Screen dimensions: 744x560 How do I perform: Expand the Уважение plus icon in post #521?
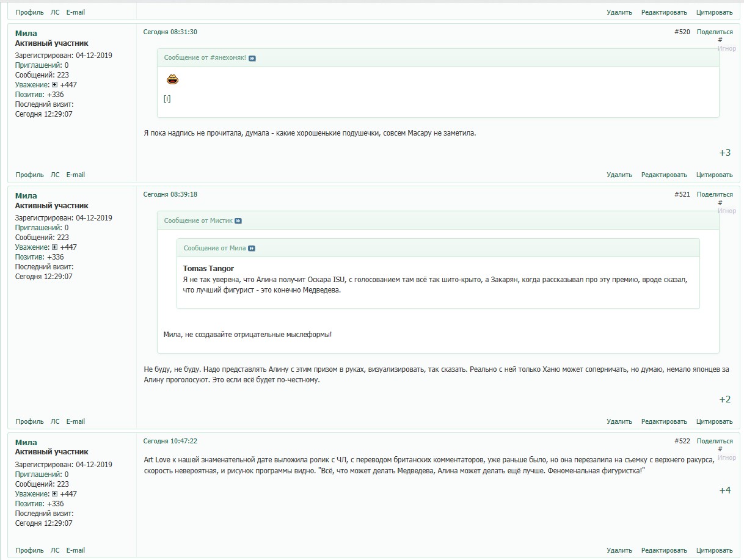point(54,247)
